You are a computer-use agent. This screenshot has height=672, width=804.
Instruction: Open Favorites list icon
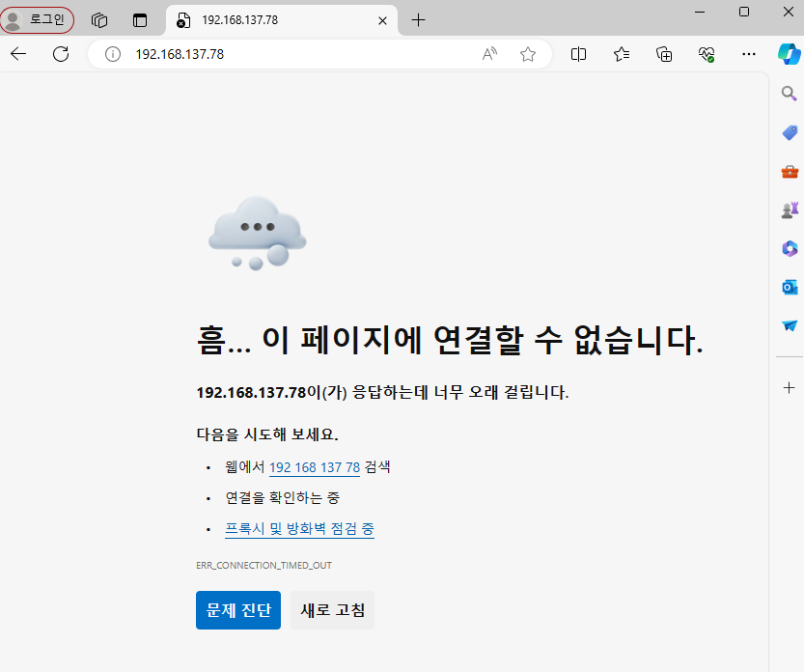(621, 54)
